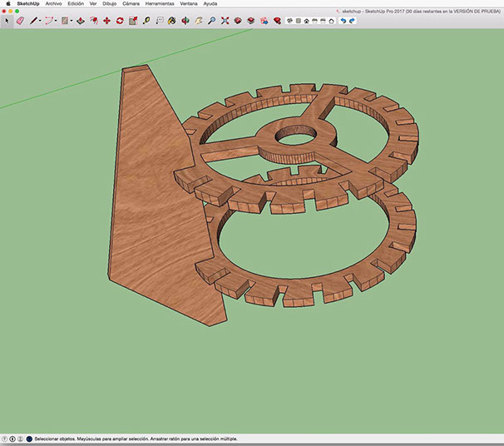Open the Apple menu
The image size is (504, 446).
pyautogui.click(x=7, y=4)
